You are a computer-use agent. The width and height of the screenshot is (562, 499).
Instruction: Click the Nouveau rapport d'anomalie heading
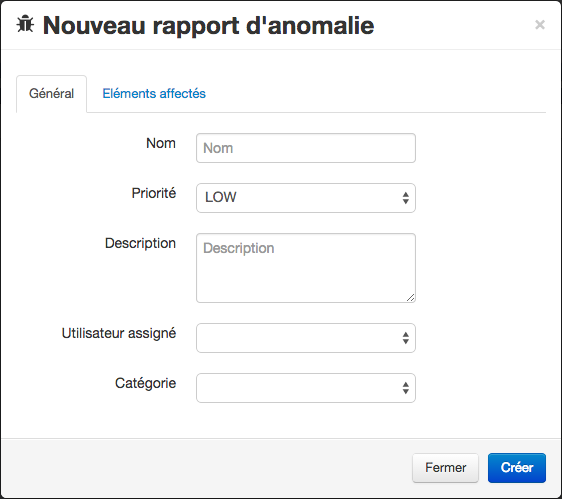tap(209, 25)
